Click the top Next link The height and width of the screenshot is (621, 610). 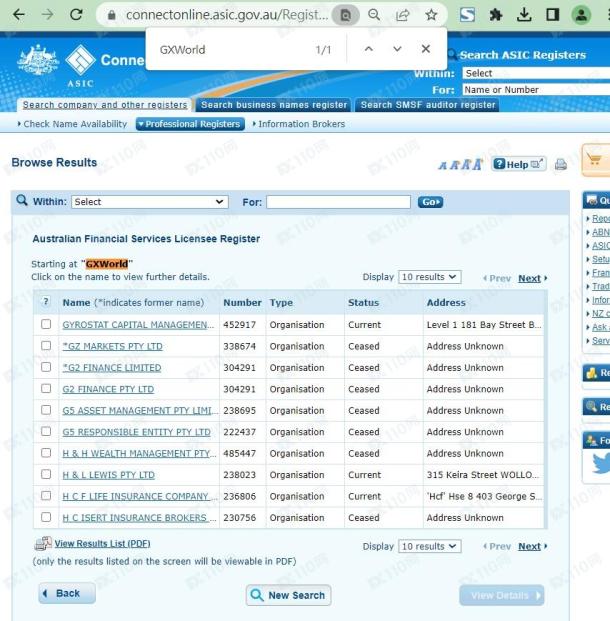[529, 278]
